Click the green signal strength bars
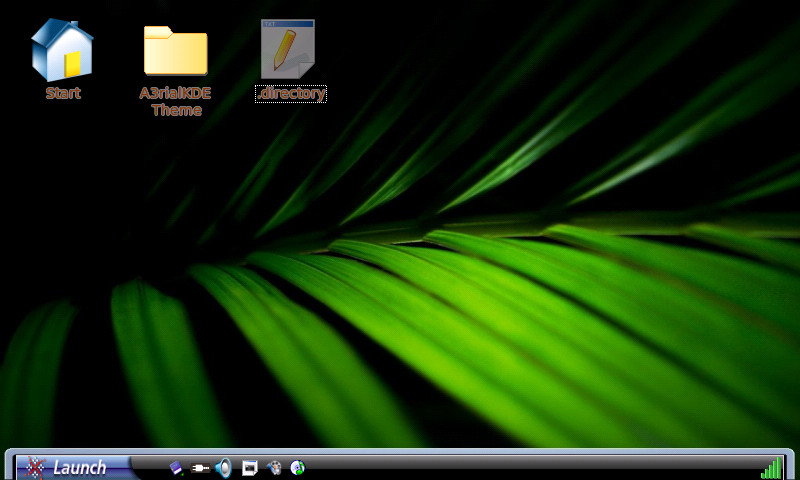This screenshot has height=480, width=800. pyautogui.click(x=770, y=467)
